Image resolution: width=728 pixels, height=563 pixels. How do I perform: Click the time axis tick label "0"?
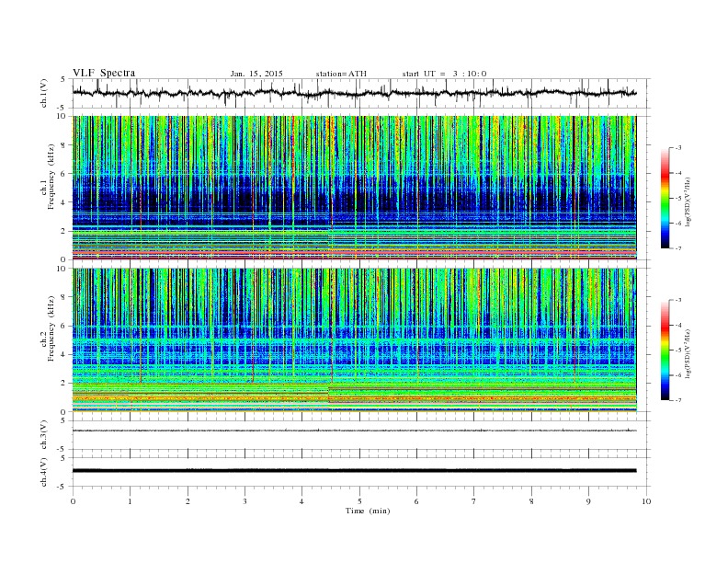point(73,501)
